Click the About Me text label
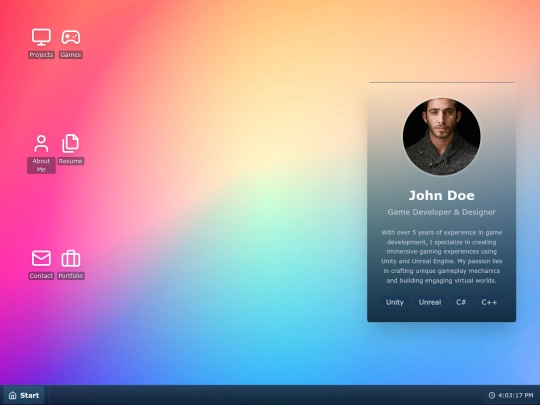Screen dimensions: 540x405 41,165
